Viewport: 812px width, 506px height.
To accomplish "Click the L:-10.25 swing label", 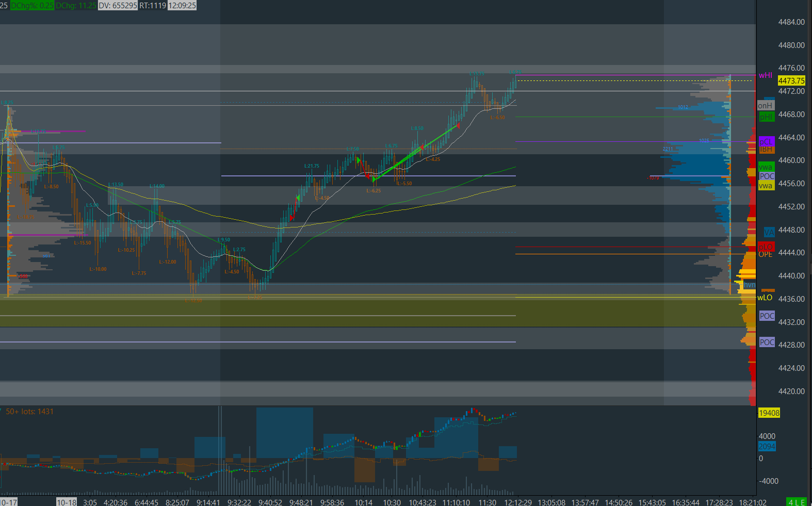I will [x=126, y=250].
